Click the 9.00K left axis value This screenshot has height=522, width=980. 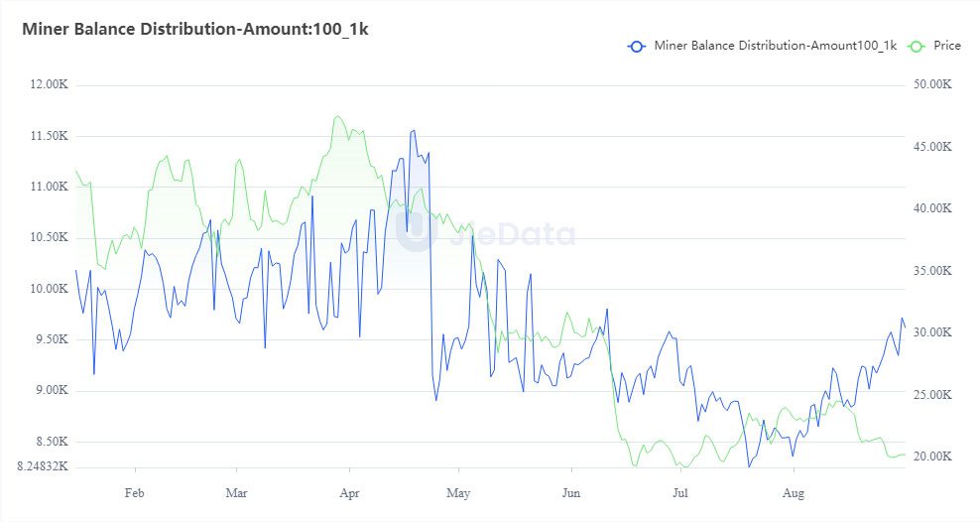coord(50,390)
